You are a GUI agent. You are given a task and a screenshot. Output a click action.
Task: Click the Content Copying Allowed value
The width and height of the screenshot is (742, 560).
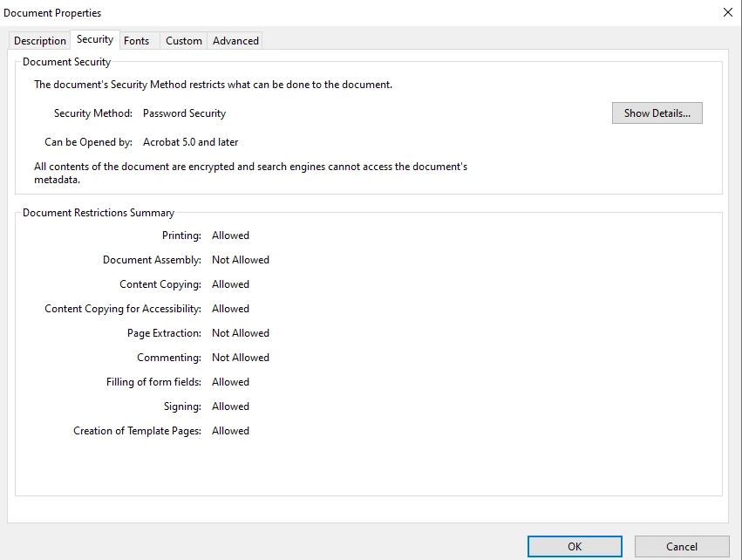(230, 284)
